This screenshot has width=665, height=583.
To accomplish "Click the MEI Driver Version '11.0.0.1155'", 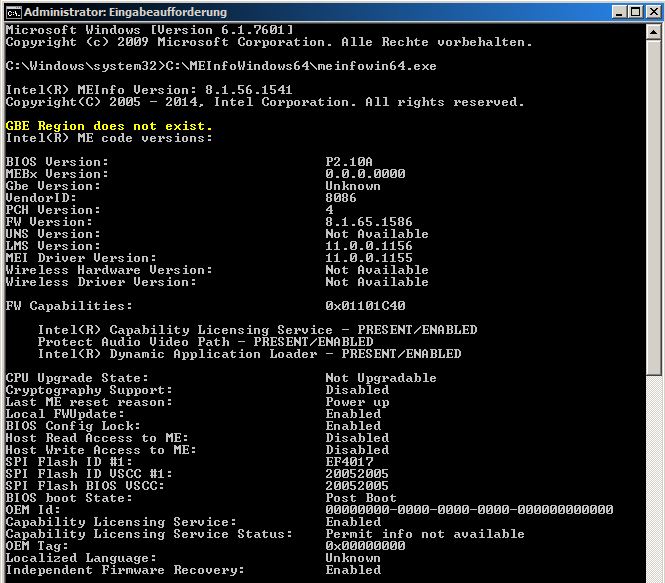I will pyautogui.click(x=369, y=258).
